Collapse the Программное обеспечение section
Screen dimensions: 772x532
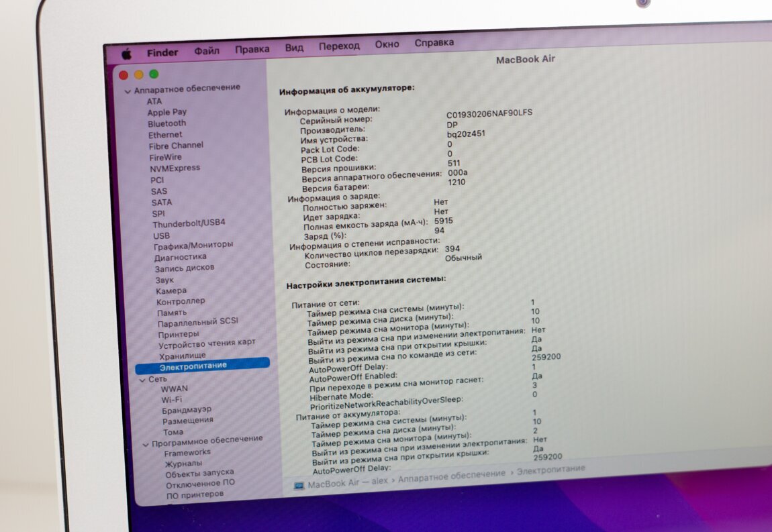(145, 444)
